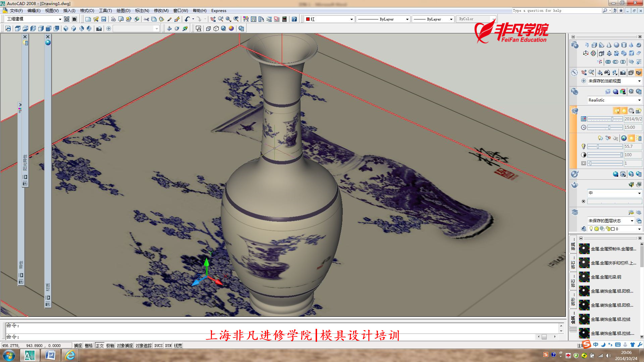Click the Top view cube icon in toolbar

tap(18, 28)
